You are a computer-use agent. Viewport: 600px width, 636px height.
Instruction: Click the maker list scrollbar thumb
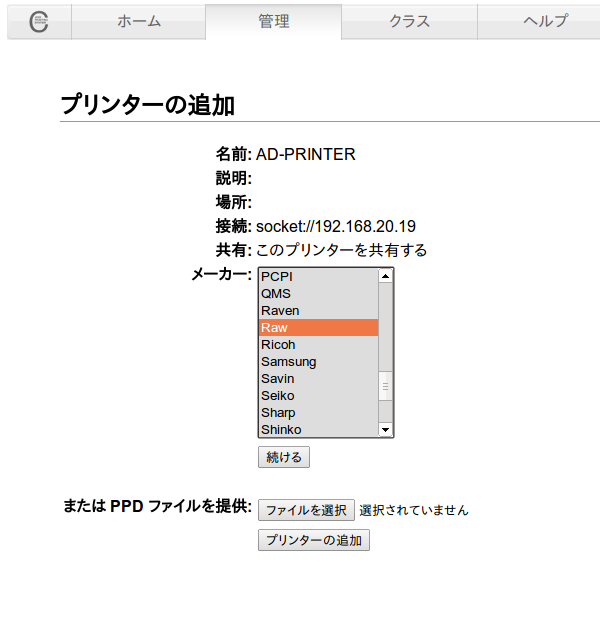click(385, 385)
